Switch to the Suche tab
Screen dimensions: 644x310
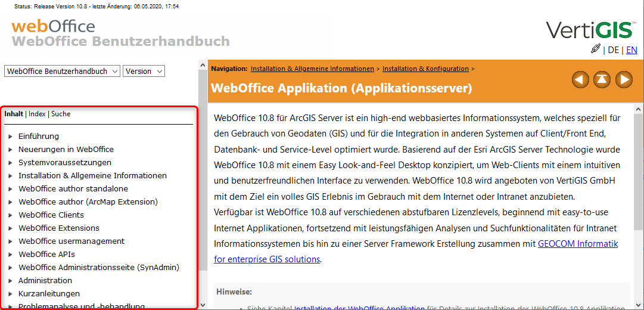tap(61, 114)
